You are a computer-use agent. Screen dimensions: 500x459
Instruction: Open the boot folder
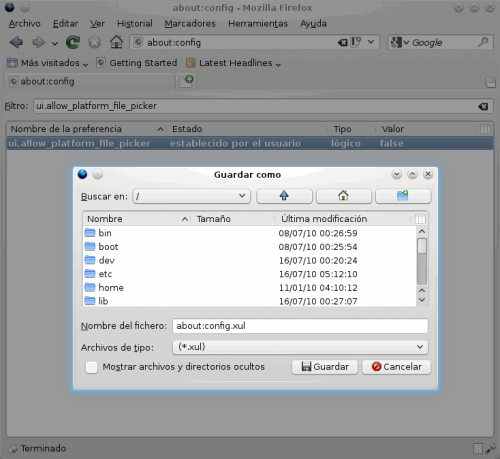tap(108, 247)
